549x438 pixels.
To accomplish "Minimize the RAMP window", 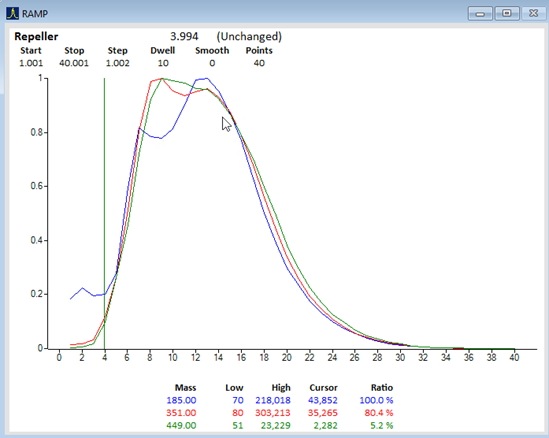I will point(480,14).
